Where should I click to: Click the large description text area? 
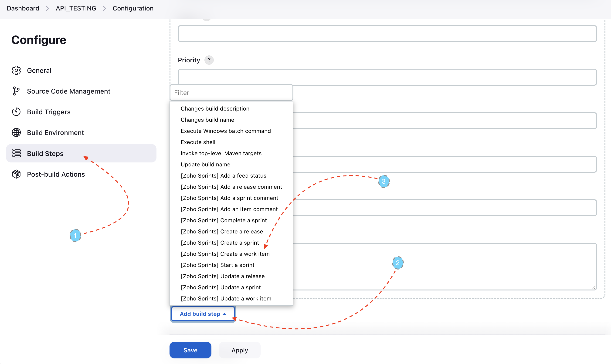(445, 267)
